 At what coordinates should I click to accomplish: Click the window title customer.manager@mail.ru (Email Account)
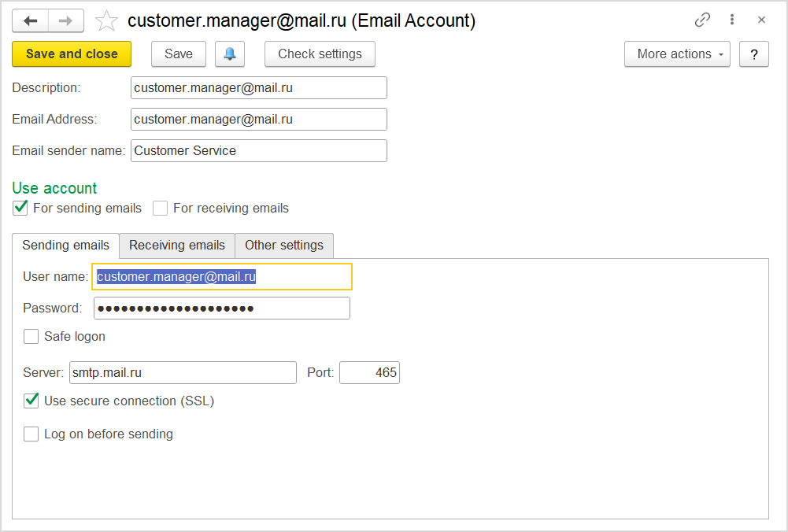[302, 20]
